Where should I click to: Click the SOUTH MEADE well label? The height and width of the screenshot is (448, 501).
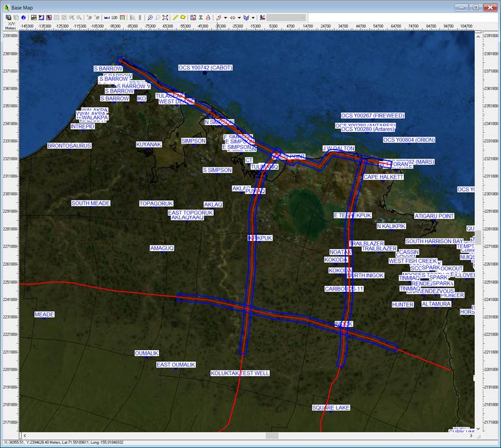tap(90, 203)
